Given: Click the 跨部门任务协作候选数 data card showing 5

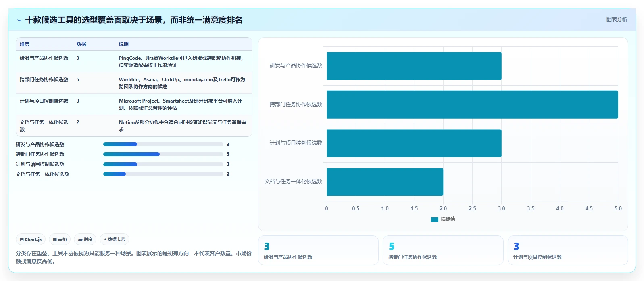Looking at the screenshot, I should pyautogui.click(x=443, y=250).
